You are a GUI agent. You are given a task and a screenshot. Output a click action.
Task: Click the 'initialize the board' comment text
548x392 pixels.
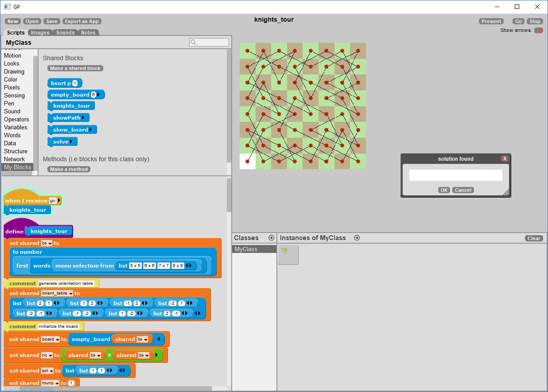pos(58,326)
